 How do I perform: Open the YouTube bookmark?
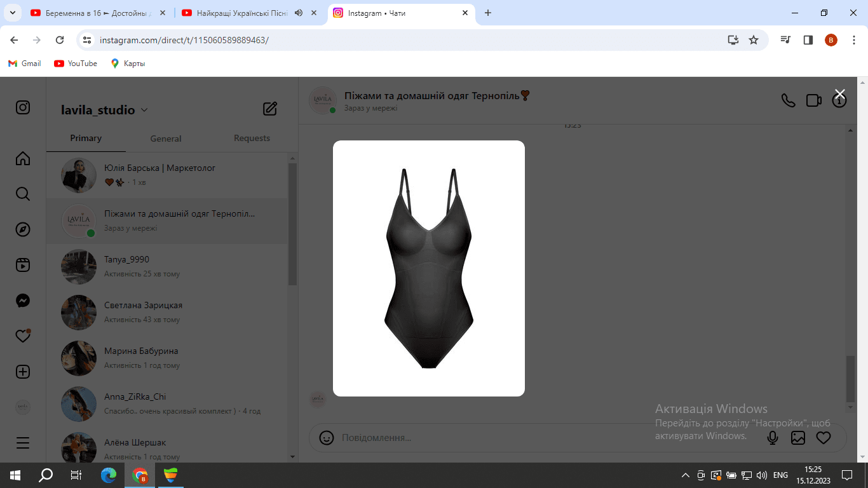[x=76, y=64]
